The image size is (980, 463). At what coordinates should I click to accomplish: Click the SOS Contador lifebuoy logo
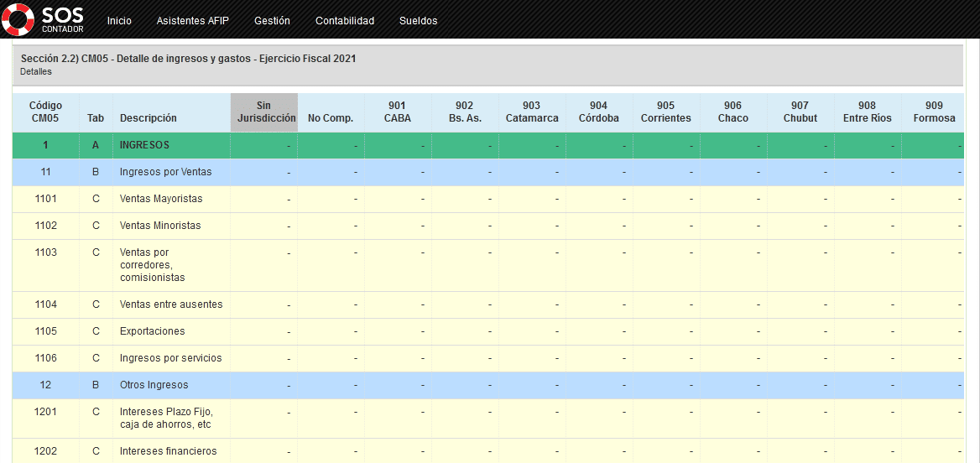pyautogui.click(x=18, y=19)
